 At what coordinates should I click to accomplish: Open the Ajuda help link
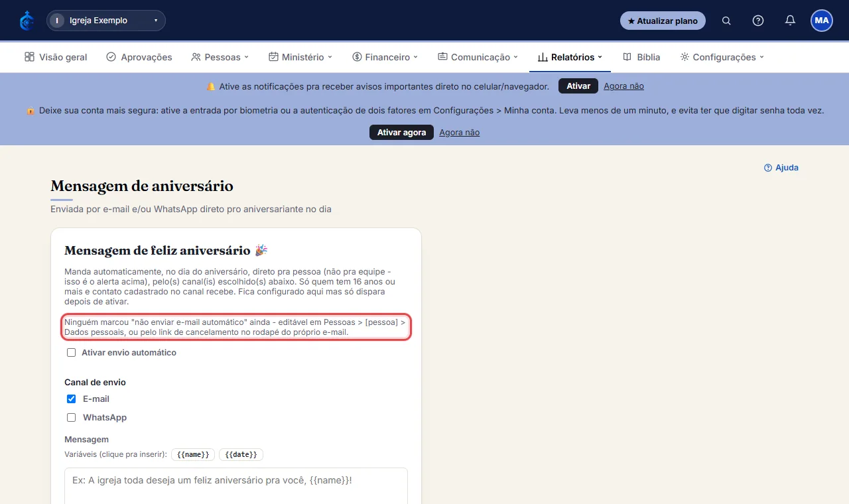(781, 168)
